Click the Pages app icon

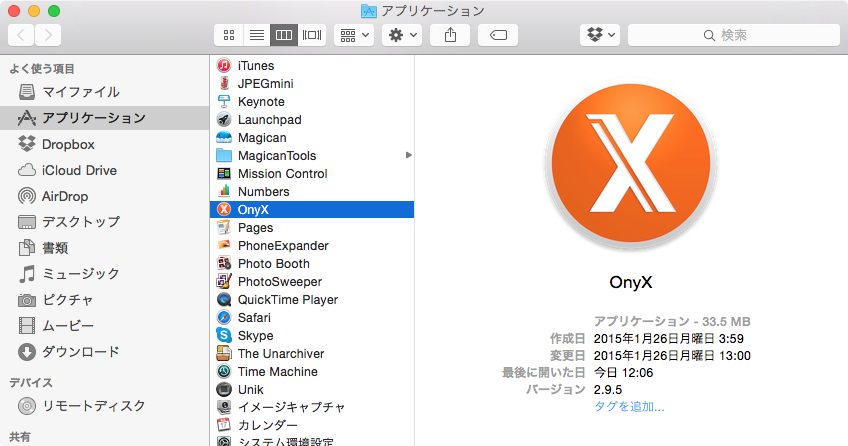point(224,228)
